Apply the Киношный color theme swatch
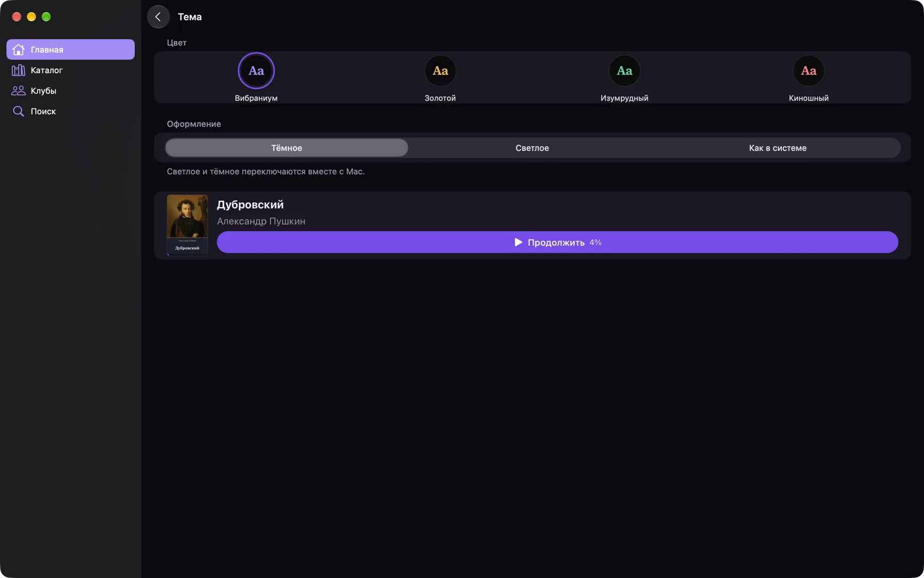 click(808, 71)
